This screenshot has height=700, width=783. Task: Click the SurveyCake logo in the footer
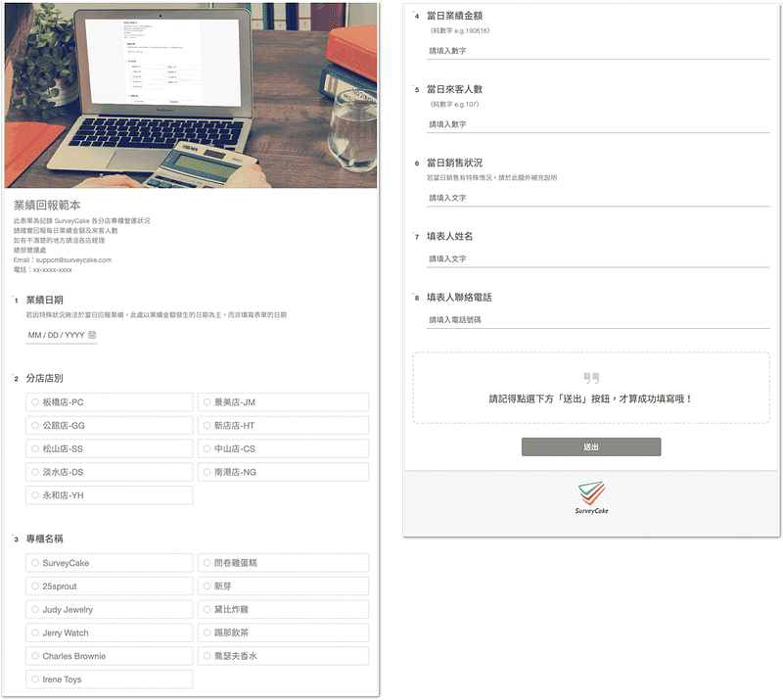pyautogui.click(x=591, y=497)
